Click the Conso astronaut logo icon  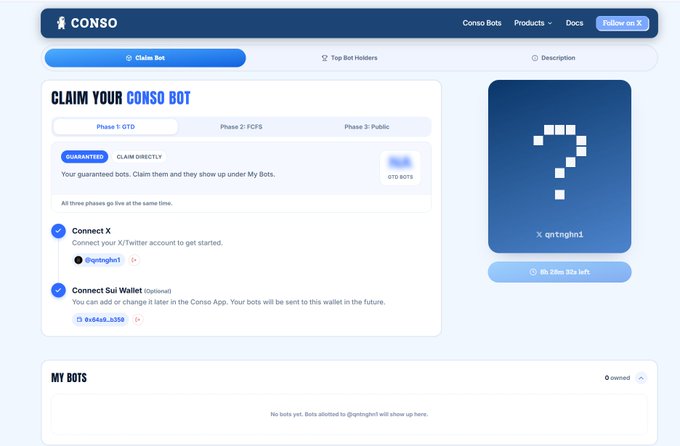(x=61, y=23)
